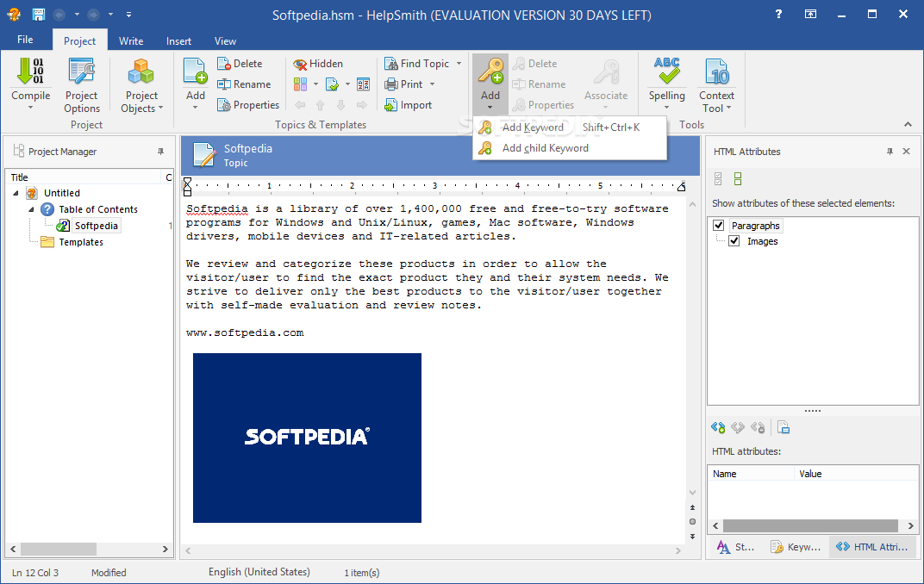This screenshot has width=924, height=584.
Task: Click the Spelling check icon
Action: pos(666,71)
